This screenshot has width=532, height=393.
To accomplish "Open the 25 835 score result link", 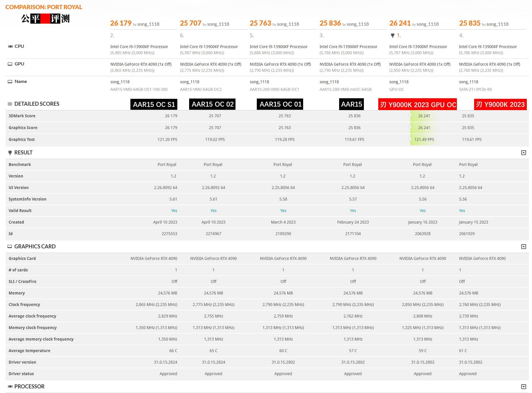I will click(470, 23).
